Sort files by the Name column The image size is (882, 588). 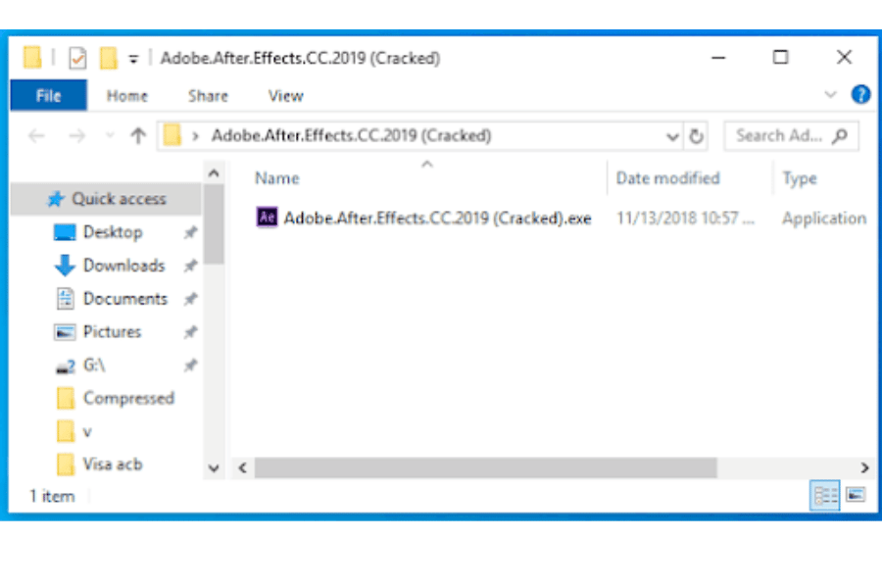[x=276, y=178]
